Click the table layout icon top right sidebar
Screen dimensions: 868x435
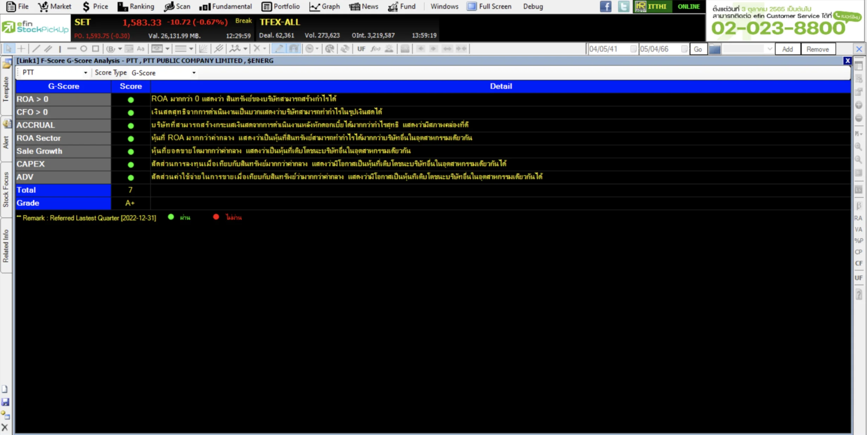tap(859, 66)
